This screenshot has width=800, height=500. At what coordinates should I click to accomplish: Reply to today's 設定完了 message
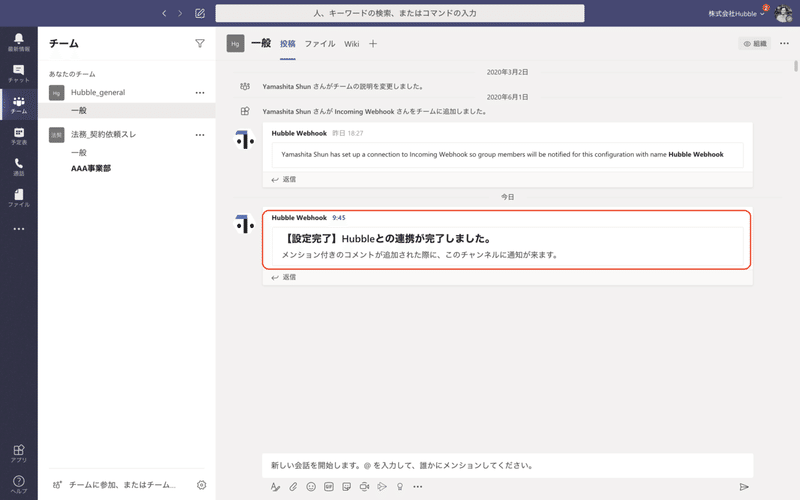point(284,277)
